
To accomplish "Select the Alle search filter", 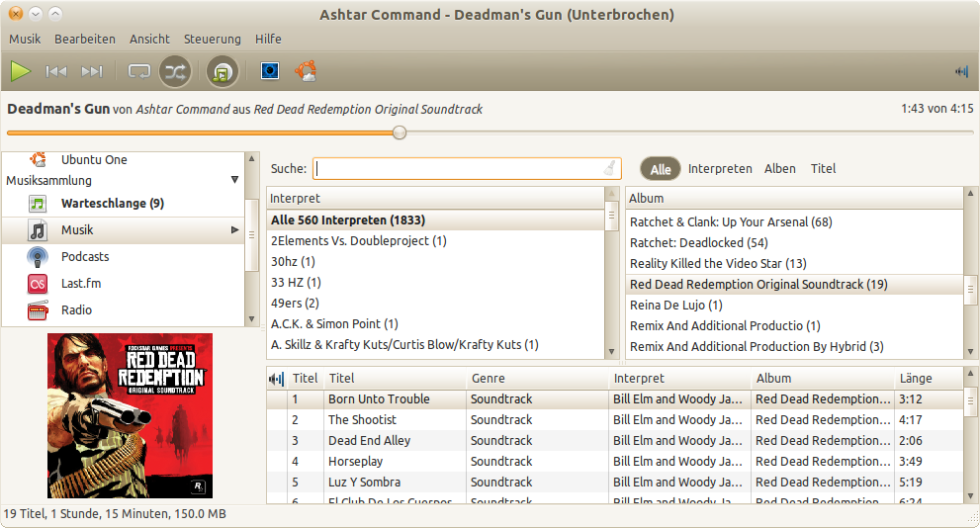I will 660,169.
